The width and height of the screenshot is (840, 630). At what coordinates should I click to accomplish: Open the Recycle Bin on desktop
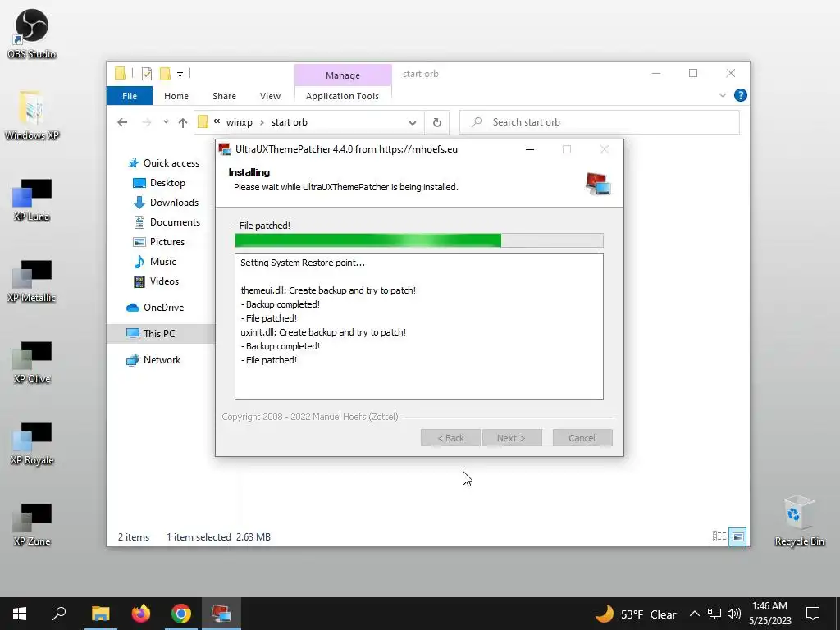(799, 521)
